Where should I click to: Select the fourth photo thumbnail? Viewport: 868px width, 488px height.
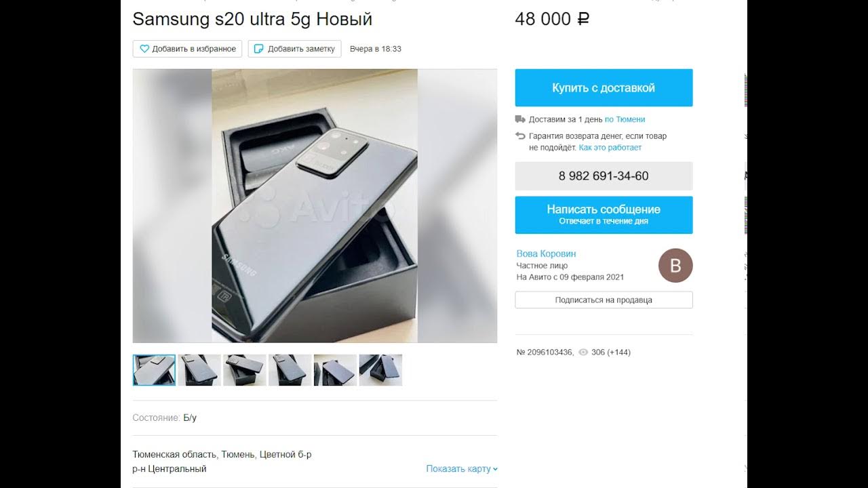[x=290, y=370]
